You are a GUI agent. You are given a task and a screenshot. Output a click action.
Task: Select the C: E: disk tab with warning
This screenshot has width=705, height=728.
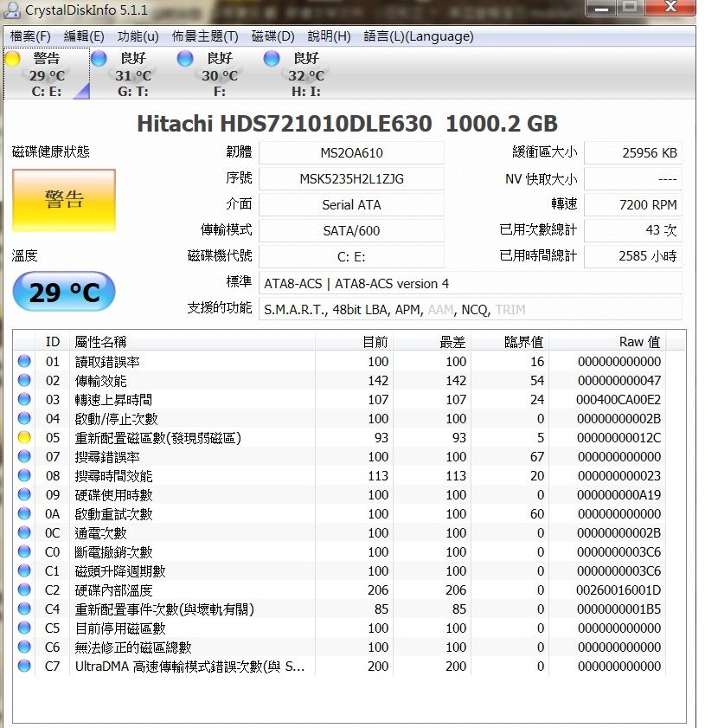tap(47, 74)
